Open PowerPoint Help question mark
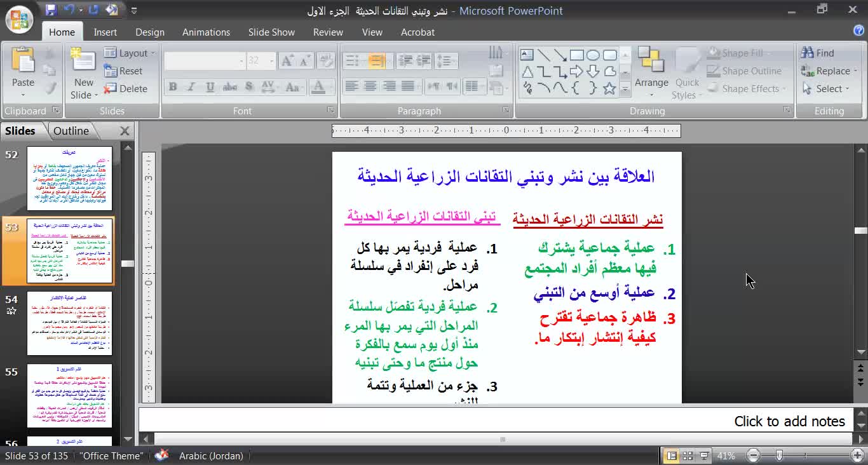The width and height of the screenshot is (868, 465). click(x=858, y=30)
